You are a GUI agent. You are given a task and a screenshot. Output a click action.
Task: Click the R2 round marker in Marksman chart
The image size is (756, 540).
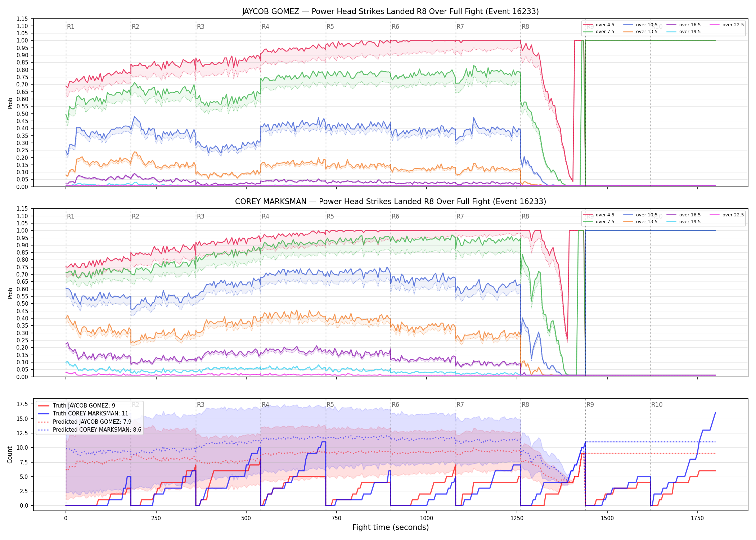click(x=135, y=216)
